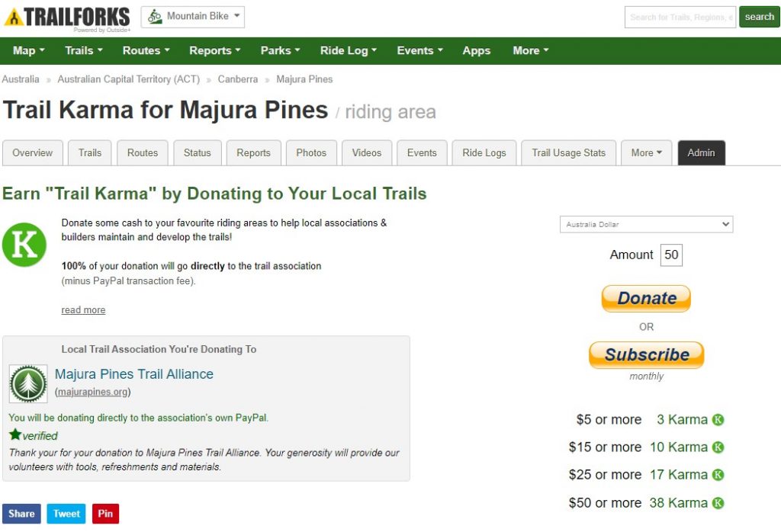The height and width of the screenshot is (532, 781).
Task: Click the Trailforks logo
Action: (x=66, y=18)
